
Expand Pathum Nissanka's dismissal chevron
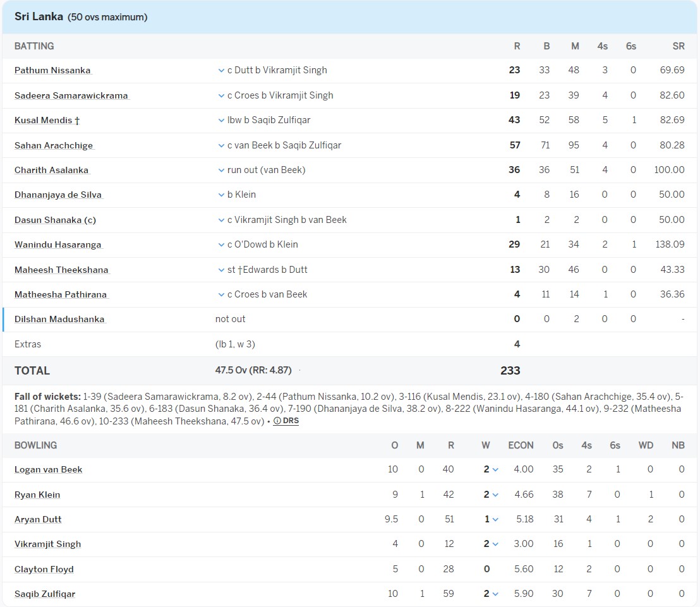tap(221, 71)
